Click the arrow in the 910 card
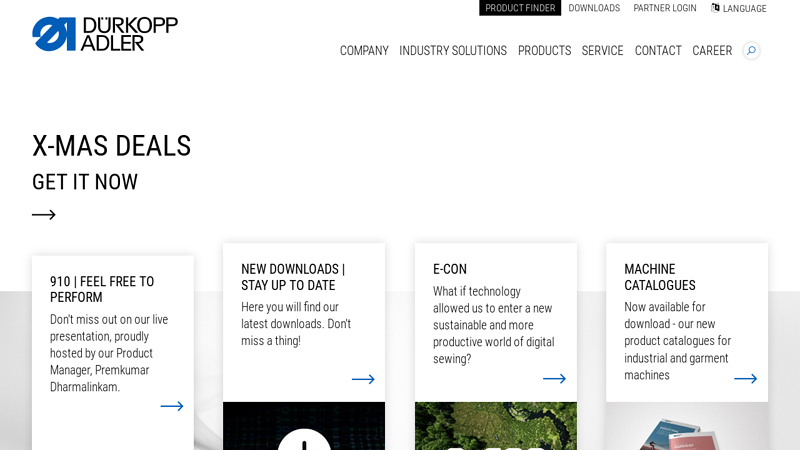 pos(172,406)
